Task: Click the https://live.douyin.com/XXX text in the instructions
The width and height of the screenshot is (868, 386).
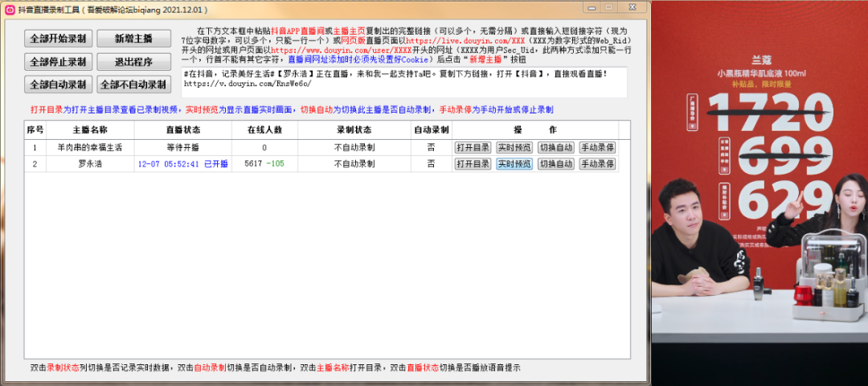Action: click(x=465, y=41)
